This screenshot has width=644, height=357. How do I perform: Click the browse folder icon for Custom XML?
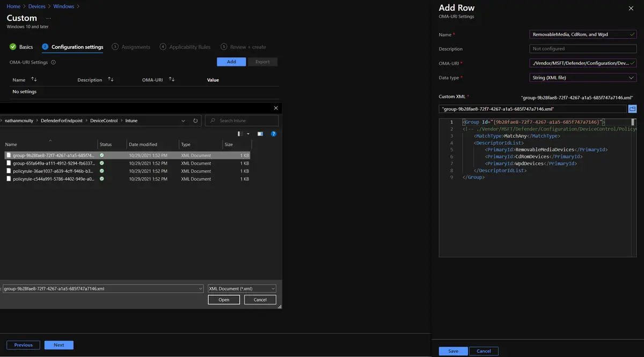tap(632, 109)
